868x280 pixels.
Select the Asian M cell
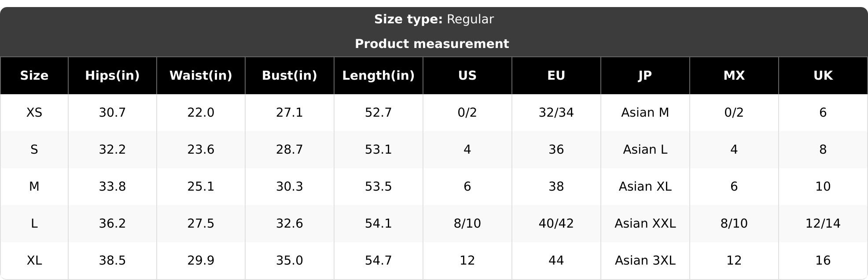tap(645, 113)
